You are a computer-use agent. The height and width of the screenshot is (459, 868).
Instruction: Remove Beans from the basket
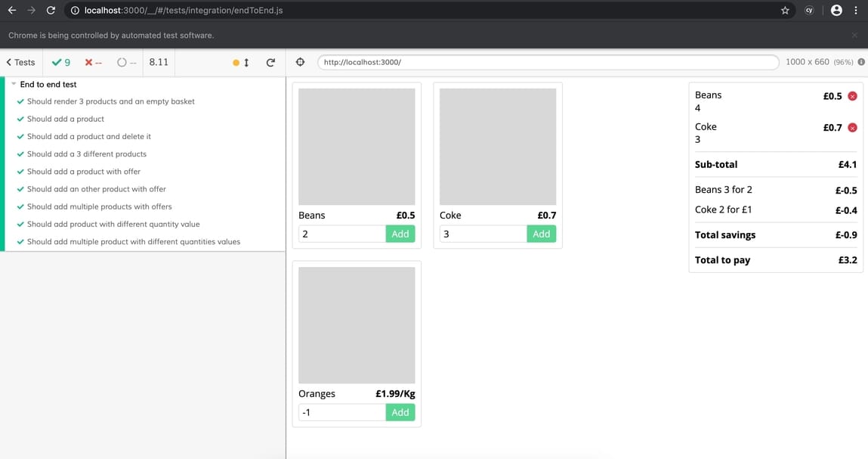[852, 96]
